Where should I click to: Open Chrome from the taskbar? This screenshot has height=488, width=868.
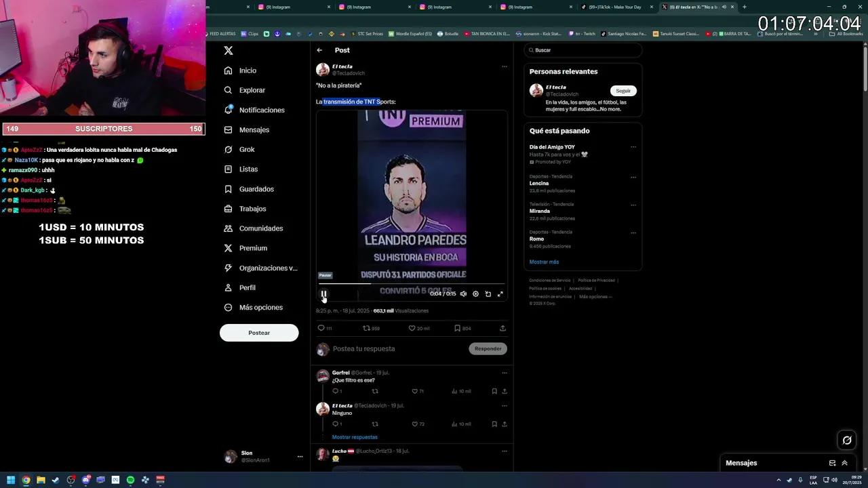click(26, 480)
